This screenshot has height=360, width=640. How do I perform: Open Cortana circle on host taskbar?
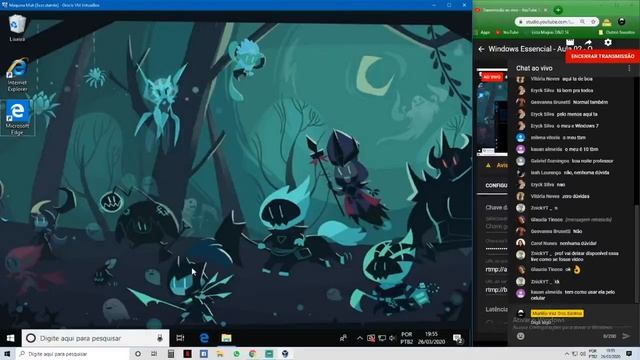[x=138, y=354]
